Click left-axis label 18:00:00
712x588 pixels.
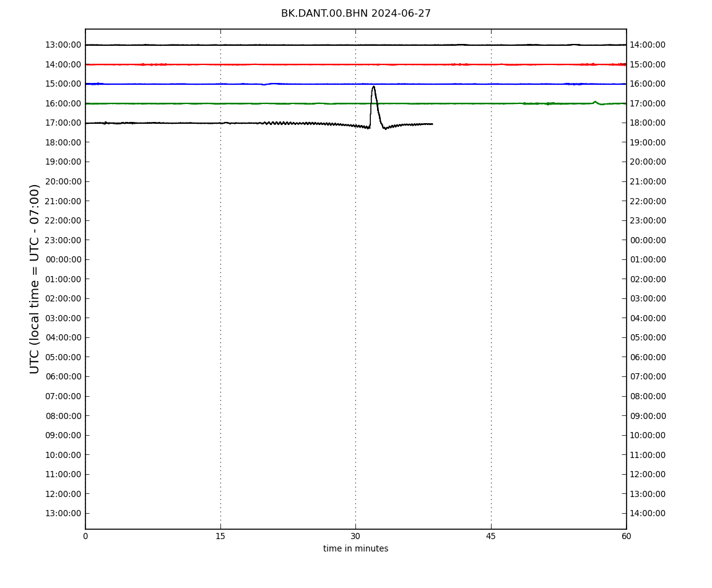pyautogui.click(x=63, y=142)
